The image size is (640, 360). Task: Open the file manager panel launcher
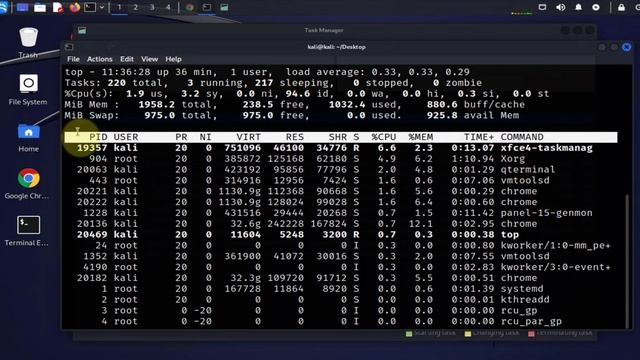40,7
